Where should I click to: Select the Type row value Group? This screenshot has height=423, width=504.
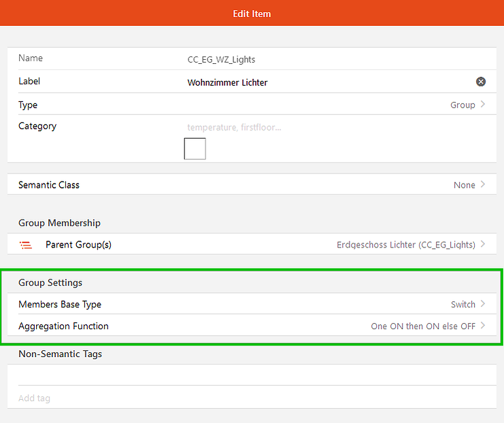463,105
